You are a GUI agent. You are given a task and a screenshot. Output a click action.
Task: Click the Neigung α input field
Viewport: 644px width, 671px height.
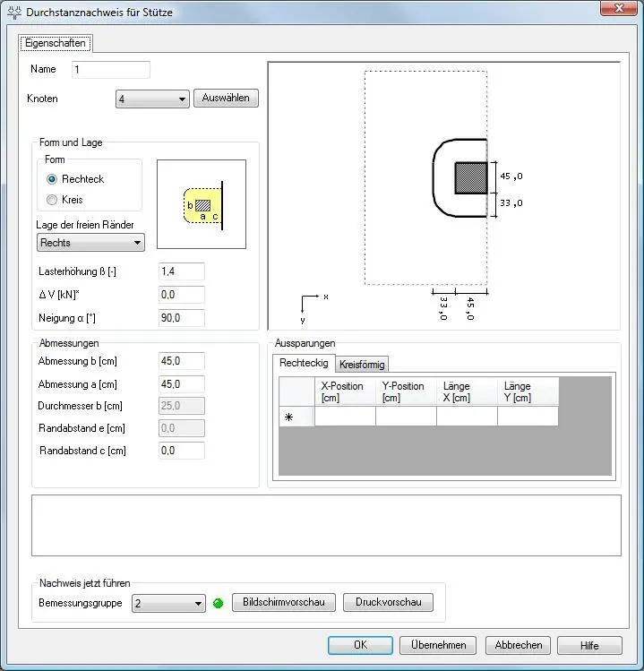[x=182, y=318]
